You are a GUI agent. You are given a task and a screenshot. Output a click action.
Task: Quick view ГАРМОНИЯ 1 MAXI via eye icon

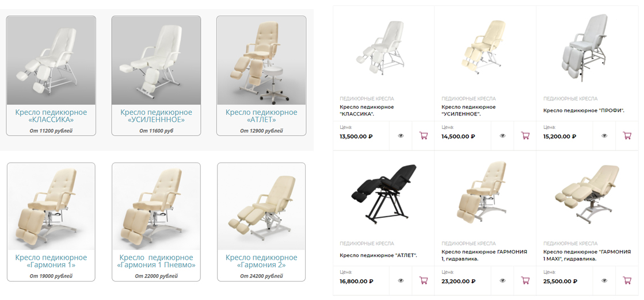[604, 281]
